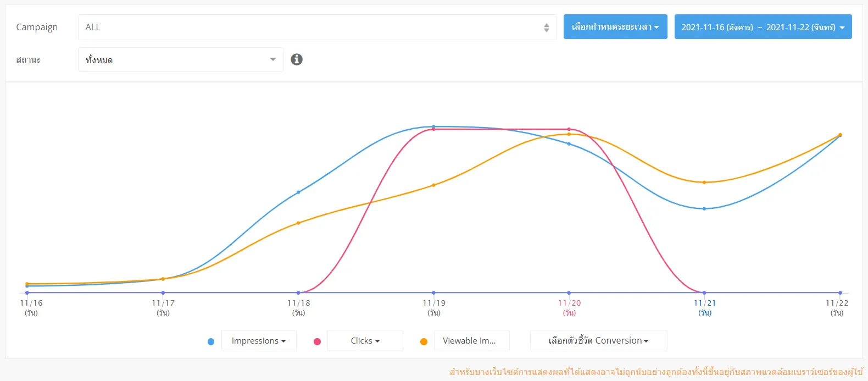Click the Viewable Impressions point on 11/21

704,183
